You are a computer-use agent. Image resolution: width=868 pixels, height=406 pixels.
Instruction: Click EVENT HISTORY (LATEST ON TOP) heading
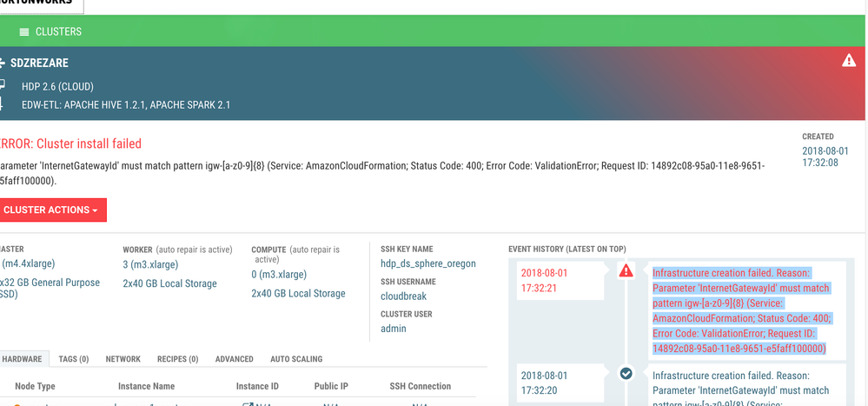coord(567,250)
